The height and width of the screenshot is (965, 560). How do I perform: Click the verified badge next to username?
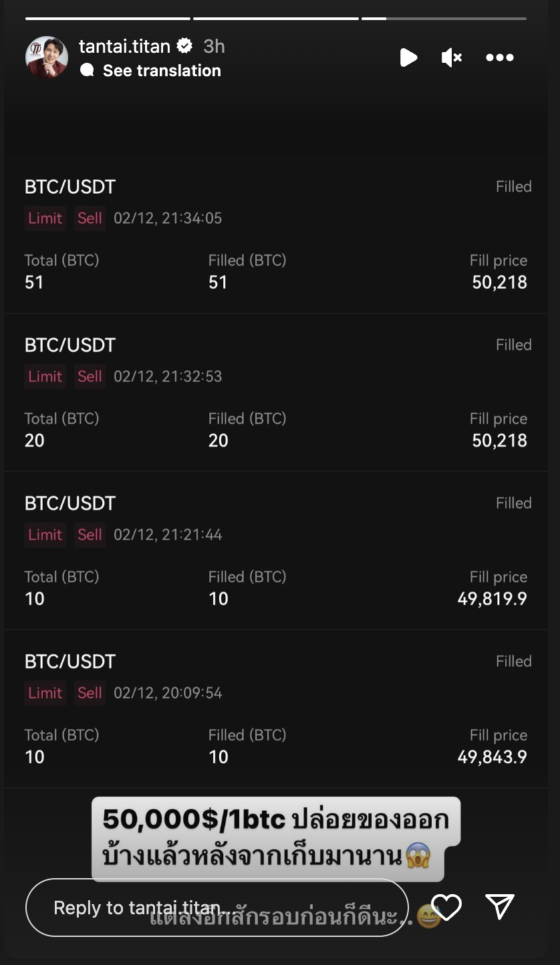185,46
